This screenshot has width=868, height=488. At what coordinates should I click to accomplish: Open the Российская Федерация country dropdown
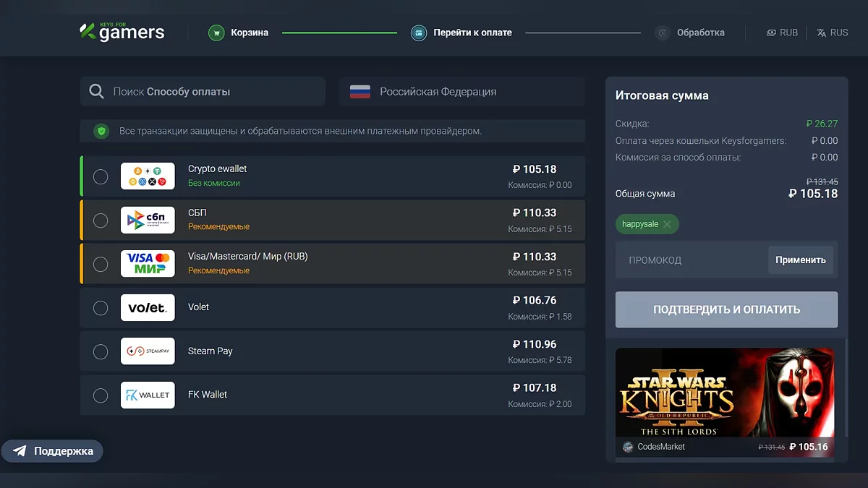[462, 92]
